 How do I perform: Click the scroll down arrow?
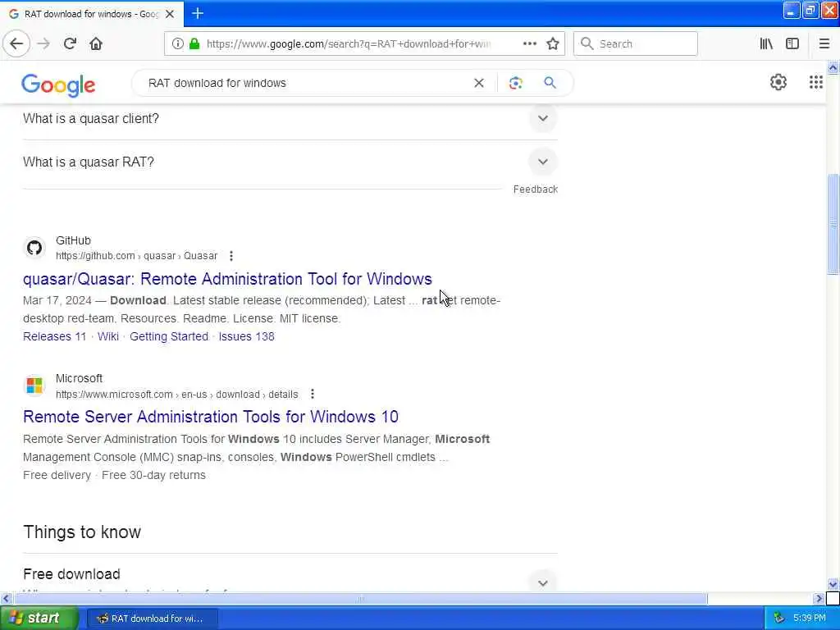point(833,584)
